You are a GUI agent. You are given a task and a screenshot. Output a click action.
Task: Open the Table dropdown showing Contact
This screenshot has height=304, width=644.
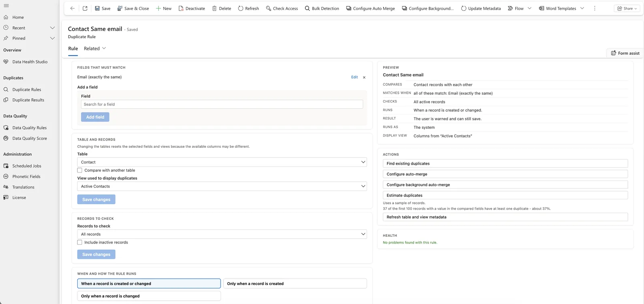coord(222,162)
